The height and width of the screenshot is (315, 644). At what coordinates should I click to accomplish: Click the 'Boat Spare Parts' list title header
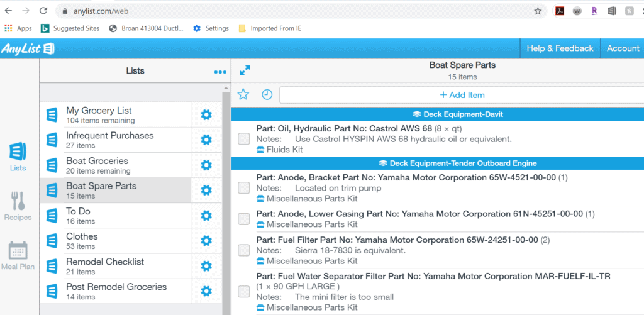(462, 65)
